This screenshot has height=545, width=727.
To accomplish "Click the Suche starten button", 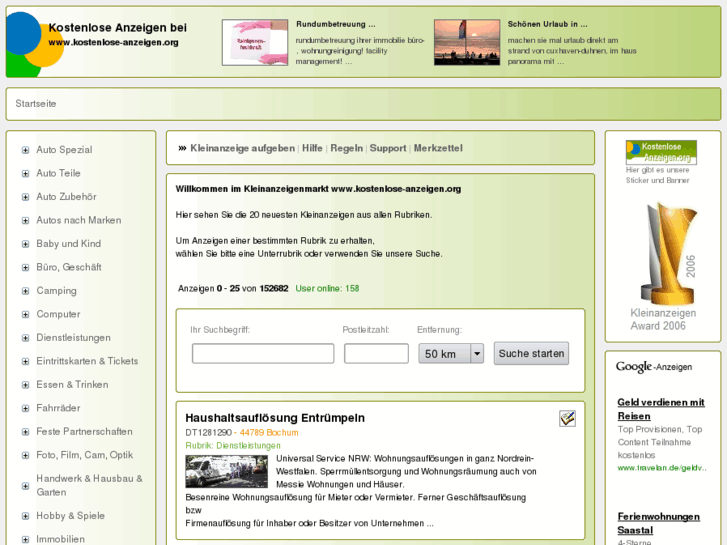I will (x=531, y=354).
